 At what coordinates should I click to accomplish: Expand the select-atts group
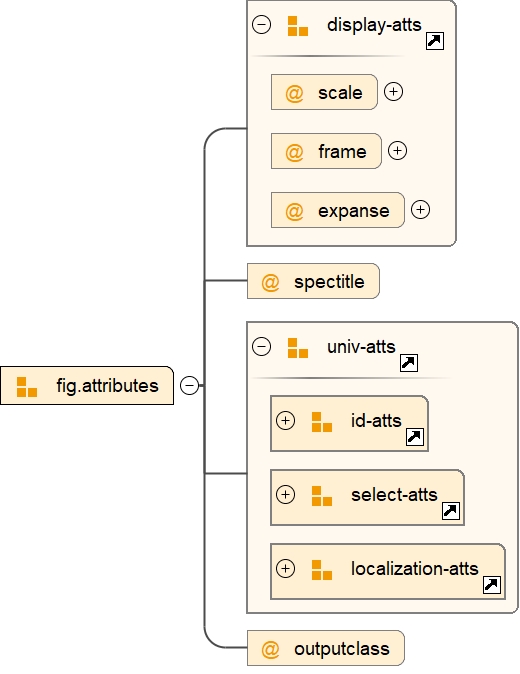pyautogui.click(x=286, y=494)
